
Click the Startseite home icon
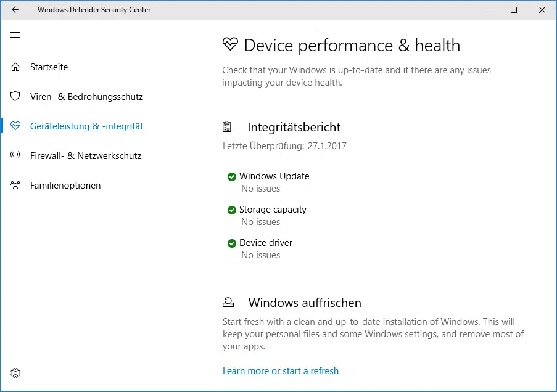15,67
